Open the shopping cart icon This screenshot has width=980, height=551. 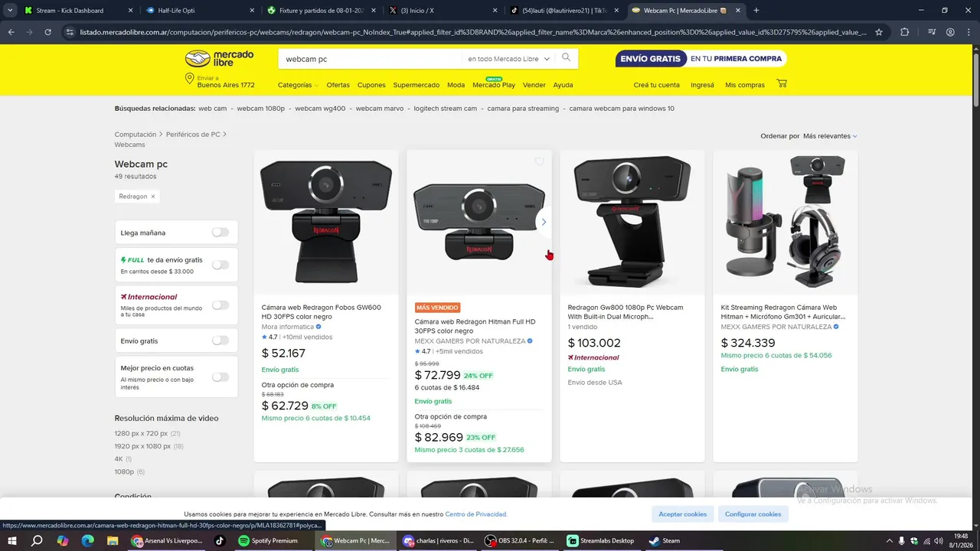tap(782, 84)
